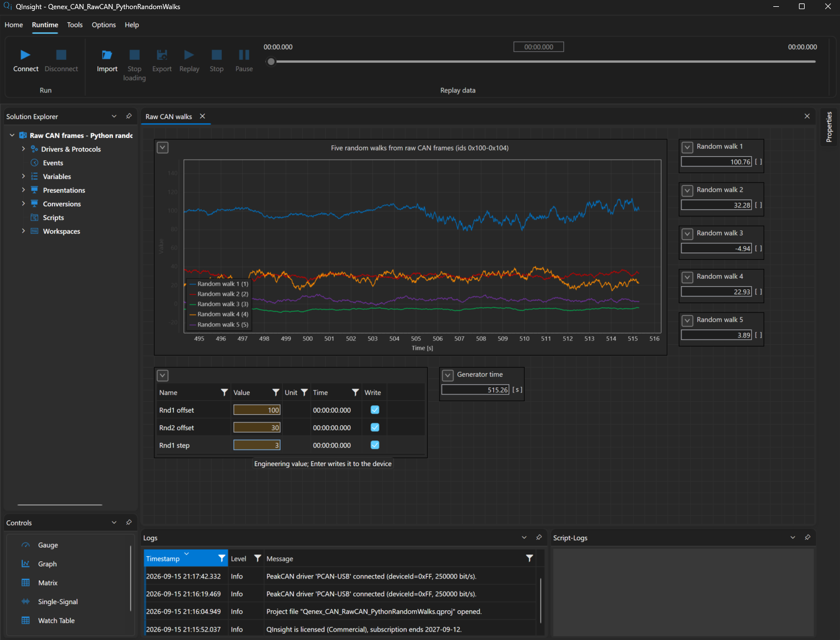Pin the Logs panel

click(x=539, y=537)
